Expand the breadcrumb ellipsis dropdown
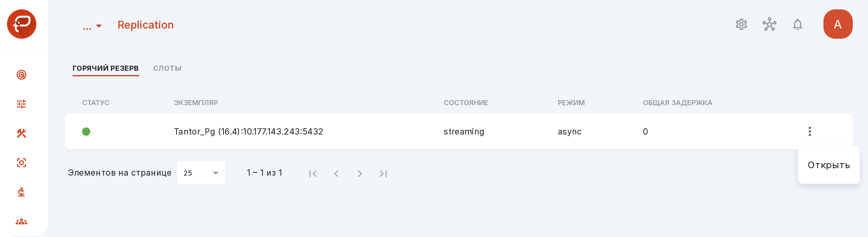 [92, 26]
